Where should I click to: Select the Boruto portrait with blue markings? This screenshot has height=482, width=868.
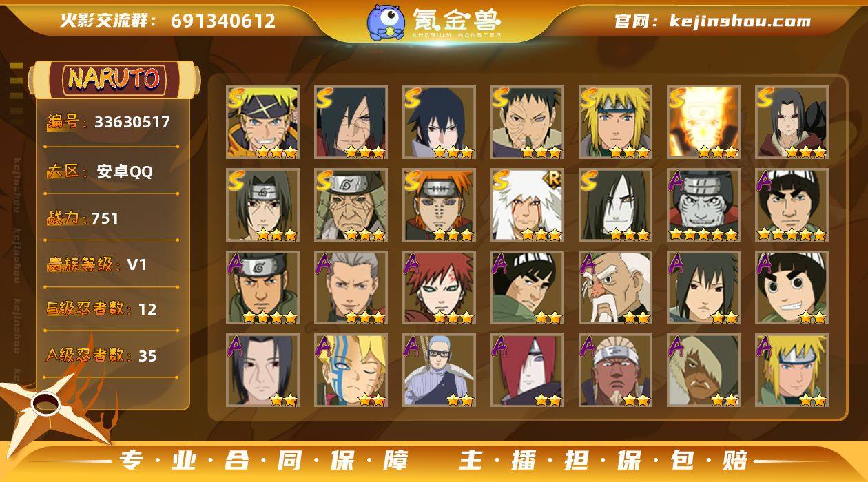pos(351,370)
